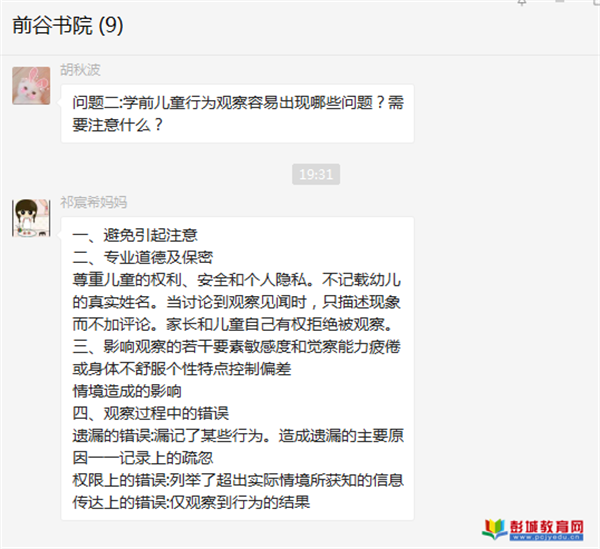
Task: Click the 需要注意什么？ text line
Action: click(118, 125)
